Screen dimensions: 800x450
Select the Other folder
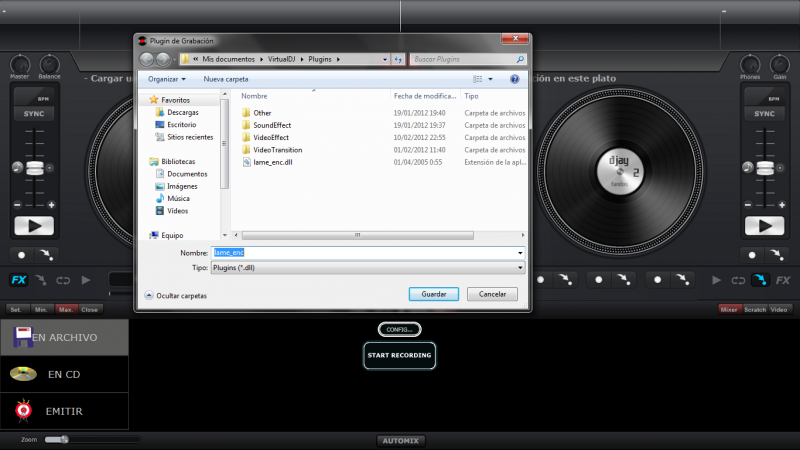pyautogui.click(x=262, y=113)
